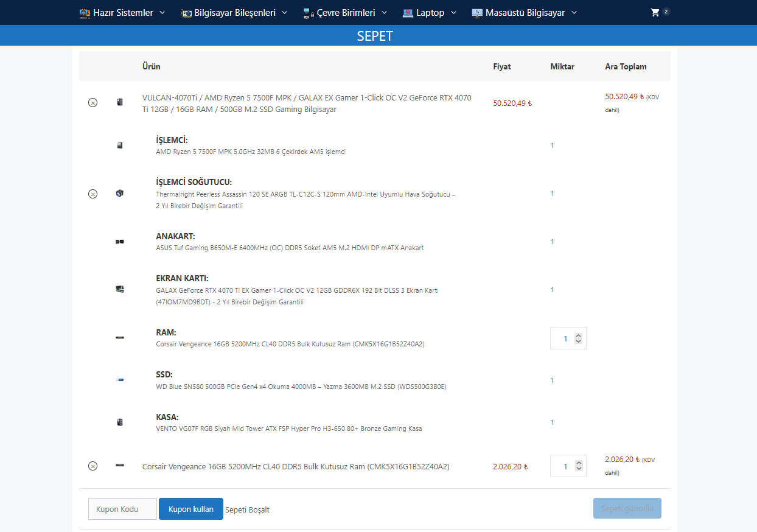The width and height of the screenshot is (757, 532).
Task: Expand the Hazır Sistemler dropdown menu
Action: [162, 13]
